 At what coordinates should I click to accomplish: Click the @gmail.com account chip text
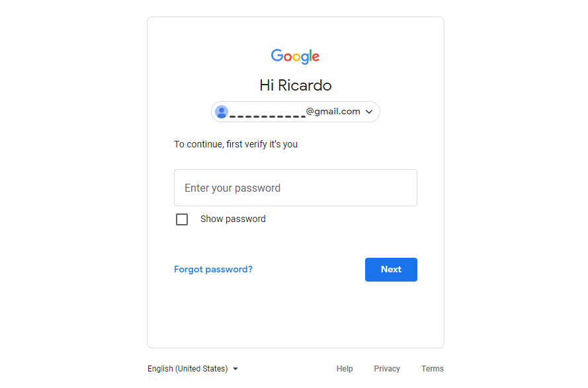pos(333,112)
